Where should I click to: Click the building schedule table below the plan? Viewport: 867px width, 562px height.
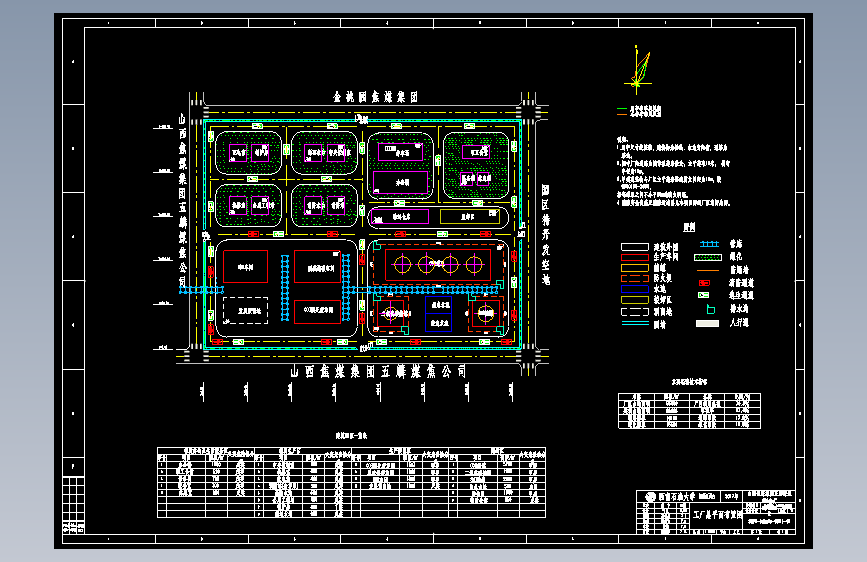coord(352,482)
